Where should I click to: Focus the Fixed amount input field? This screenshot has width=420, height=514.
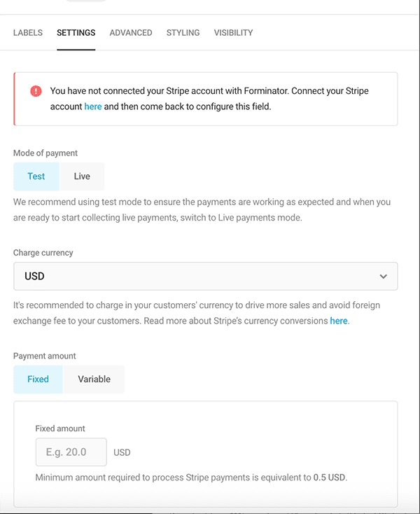pos(71,452)
